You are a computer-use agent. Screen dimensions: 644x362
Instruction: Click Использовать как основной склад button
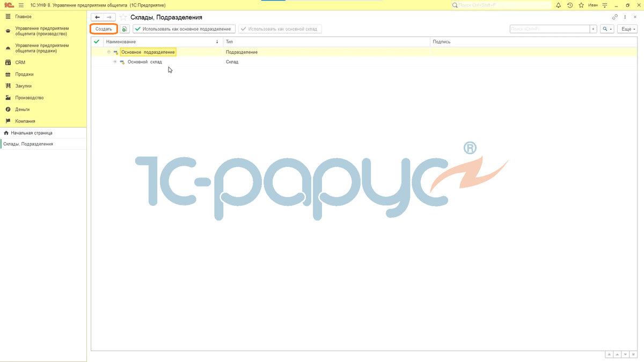pos(280,29)
